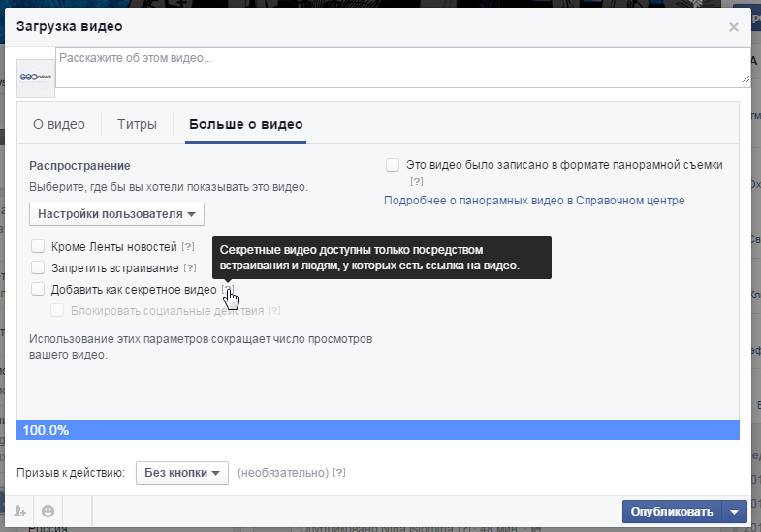Click the tag people icon
The height and width of the screenshot is (532, 761).
click(19, 511)
